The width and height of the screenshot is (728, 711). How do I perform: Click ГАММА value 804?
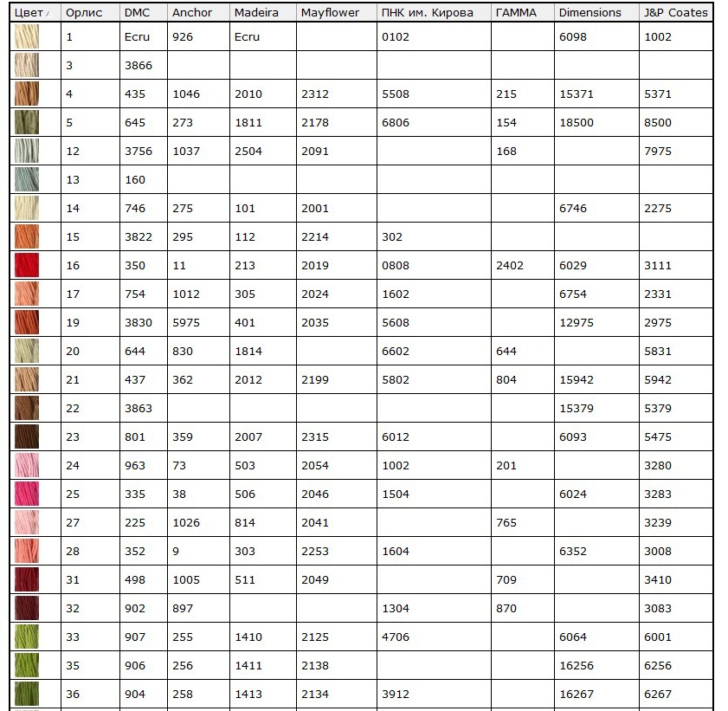(506, 379)
